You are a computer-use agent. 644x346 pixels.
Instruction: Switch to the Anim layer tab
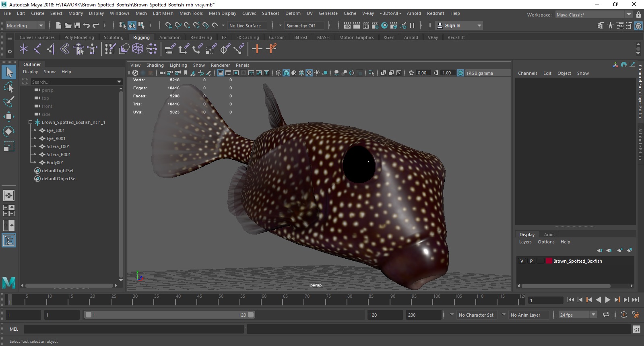pos(549,235)
